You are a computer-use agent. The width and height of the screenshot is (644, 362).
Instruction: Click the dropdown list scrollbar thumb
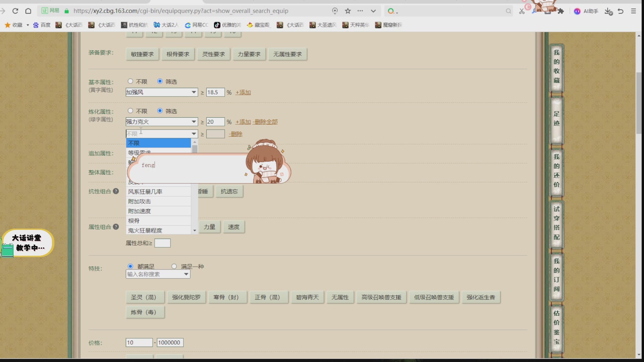(195, 149)
